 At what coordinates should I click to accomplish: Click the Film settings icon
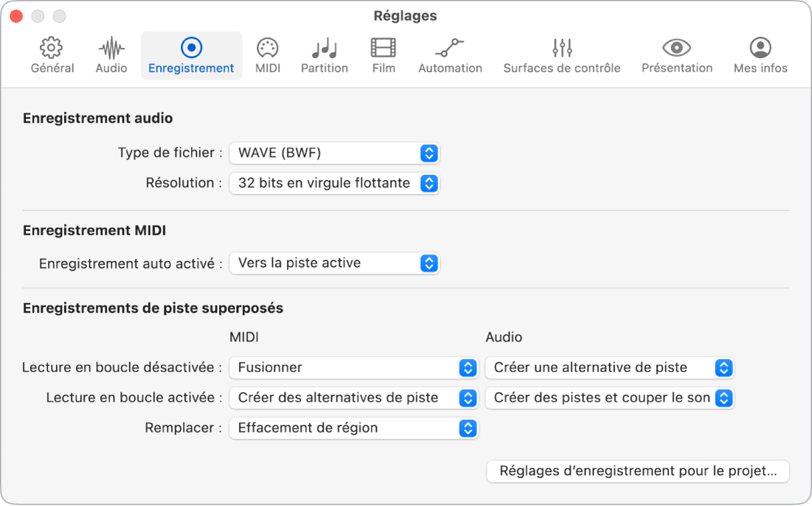click(x=383, y=53)
